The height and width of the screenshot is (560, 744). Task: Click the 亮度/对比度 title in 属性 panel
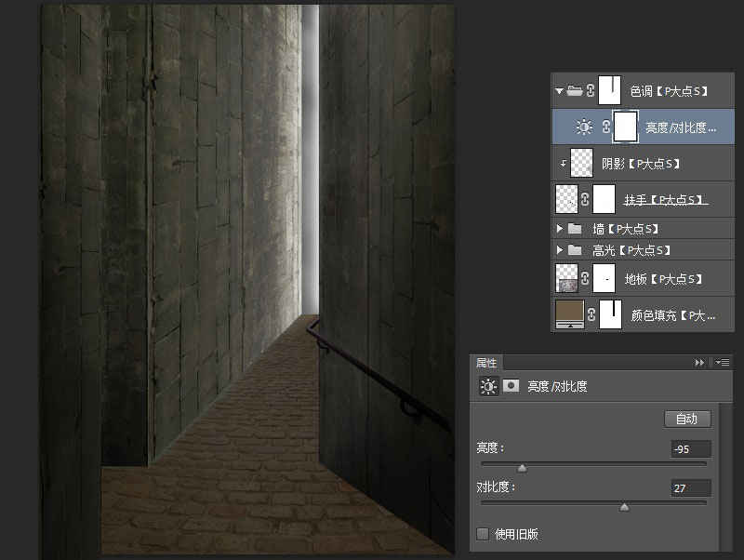[557, 386]
